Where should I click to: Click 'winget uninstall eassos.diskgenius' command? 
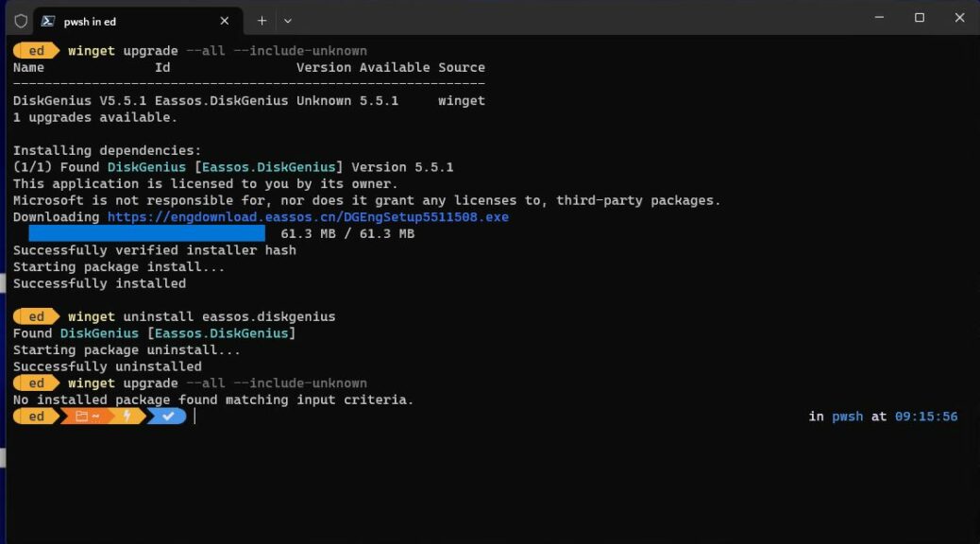pos(201,316)
